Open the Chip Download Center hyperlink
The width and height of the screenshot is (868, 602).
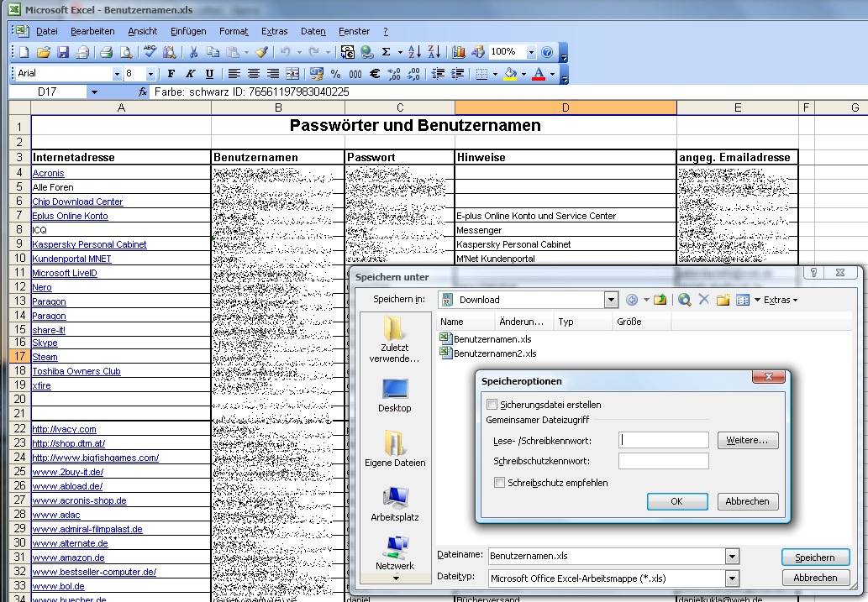click(x=77, y=202)
